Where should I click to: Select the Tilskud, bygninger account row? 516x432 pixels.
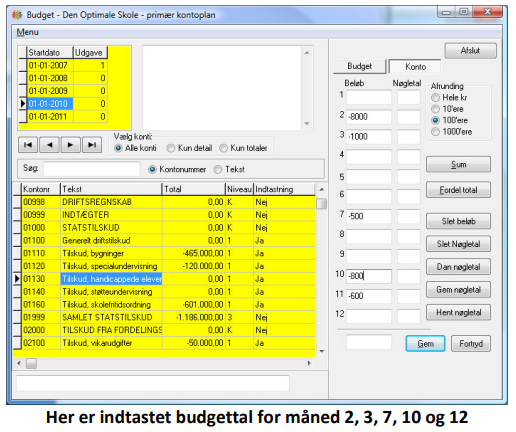164,253
